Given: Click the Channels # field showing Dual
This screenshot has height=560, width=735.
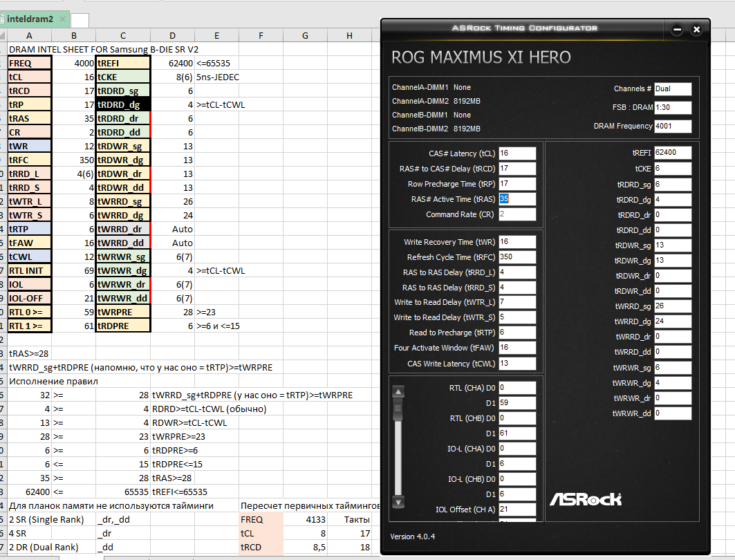Looking at the screenshot, I should coord(673,89).
